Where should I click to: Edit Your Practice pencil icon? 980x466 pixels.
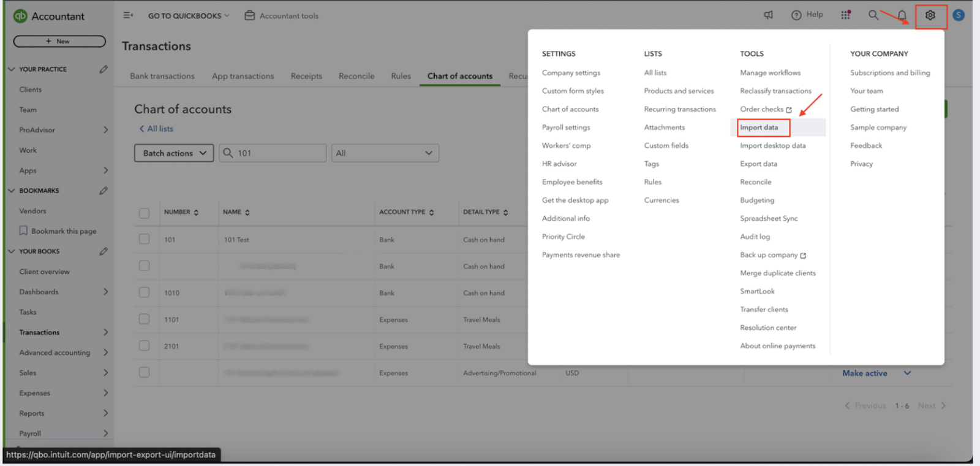point(104,69)
